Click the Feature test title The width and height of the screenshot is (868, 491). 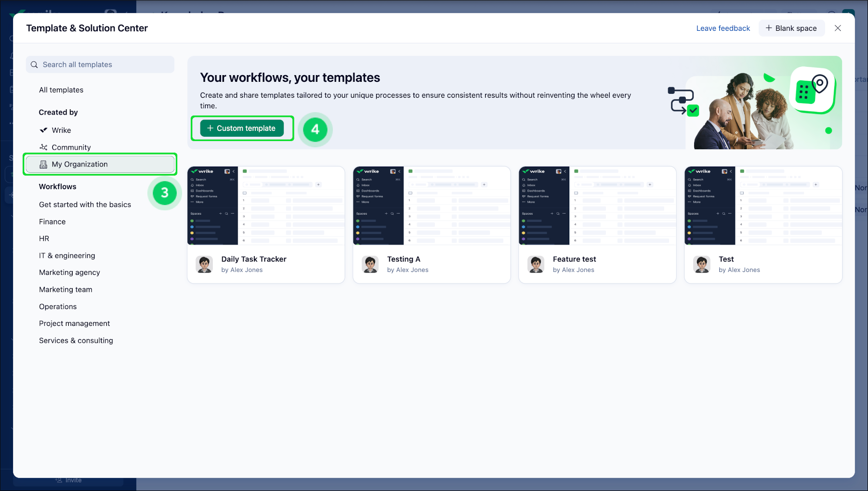pos(574,259)
